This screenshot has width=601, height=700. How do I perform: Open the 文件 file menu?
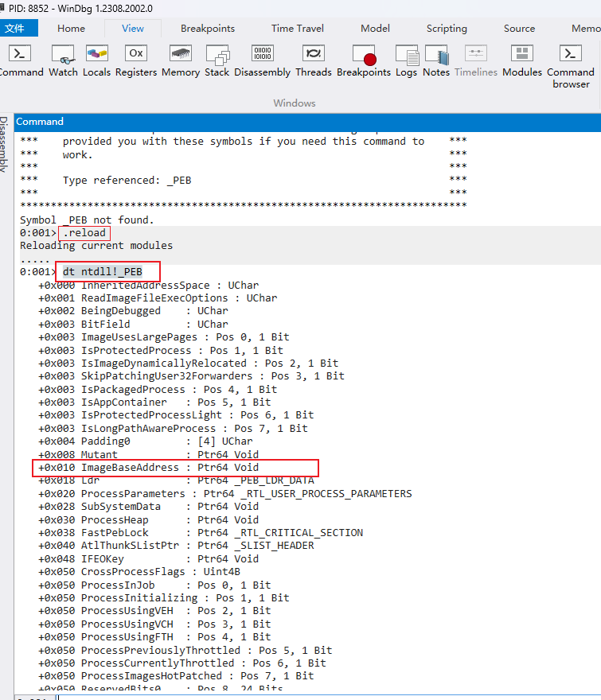click(x=19, y=28)
